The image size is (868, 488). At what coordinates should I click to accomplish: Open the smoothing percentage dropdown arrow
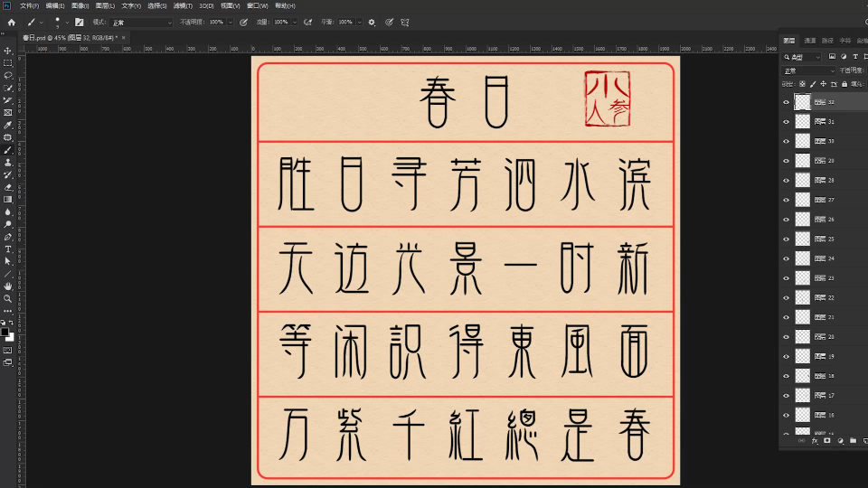tap(359, 22)
